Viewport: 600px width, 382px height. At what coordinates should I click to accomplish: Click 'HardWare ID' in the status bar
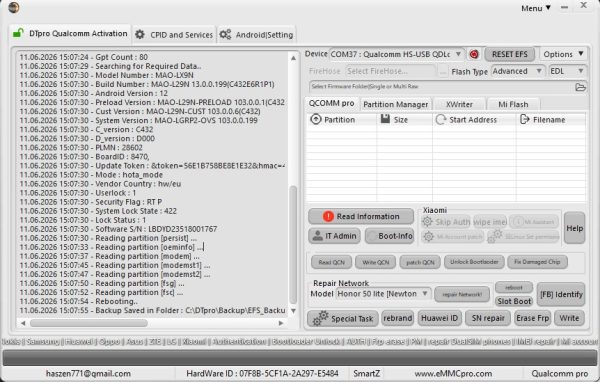(262, 374)
